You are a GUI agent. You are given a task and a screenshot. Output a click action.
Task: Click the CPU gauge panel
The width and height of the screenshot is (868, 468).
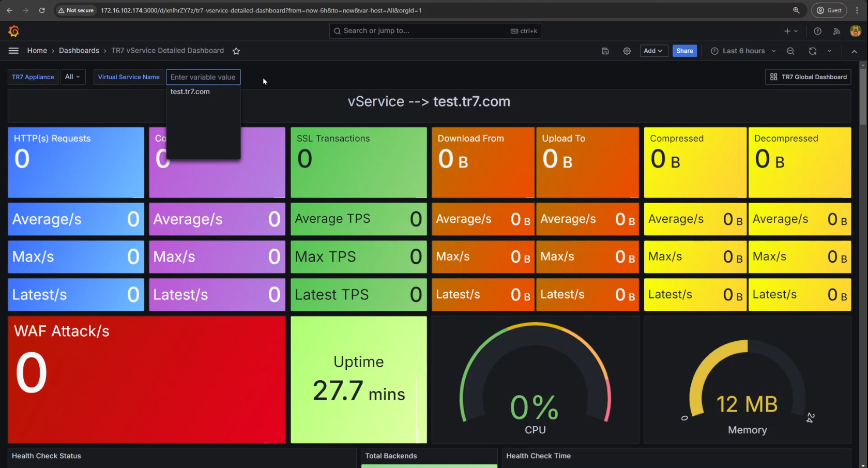[536, 380]
